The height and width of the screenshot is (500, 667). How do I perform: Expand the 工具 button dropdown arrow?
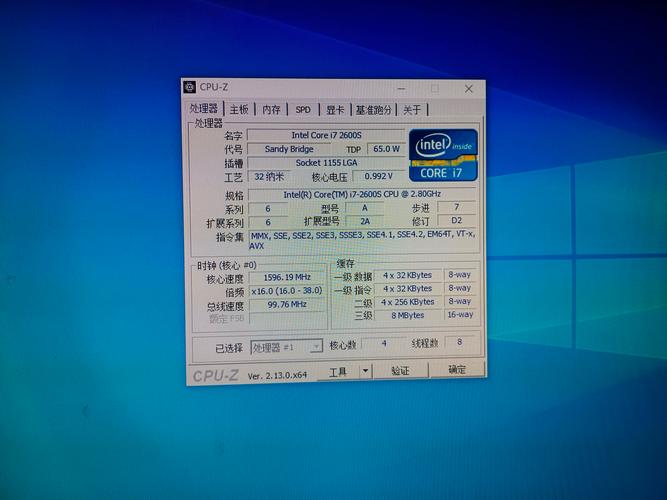coord(365,371)
